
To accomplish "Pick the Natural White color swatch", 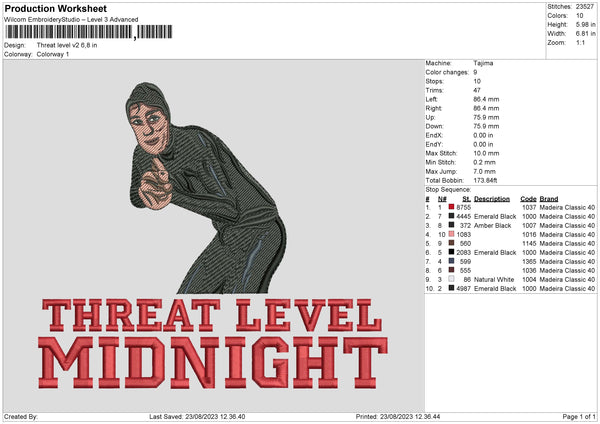I will [452, 279].
